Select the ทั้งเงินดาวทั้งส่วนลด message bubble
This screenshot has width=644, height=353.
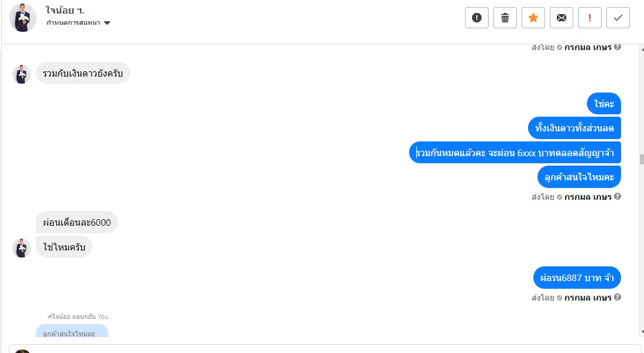tap(575, 127)
